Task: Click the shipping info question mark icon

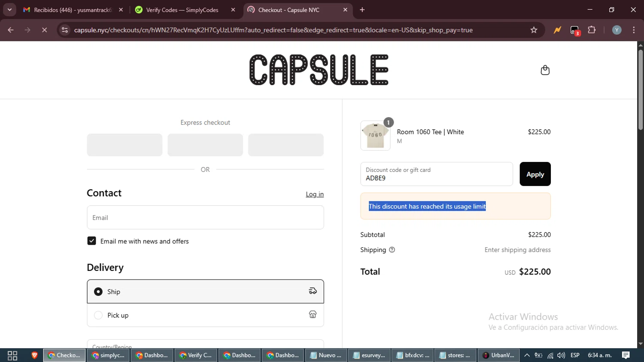Action: coord(392,250)
